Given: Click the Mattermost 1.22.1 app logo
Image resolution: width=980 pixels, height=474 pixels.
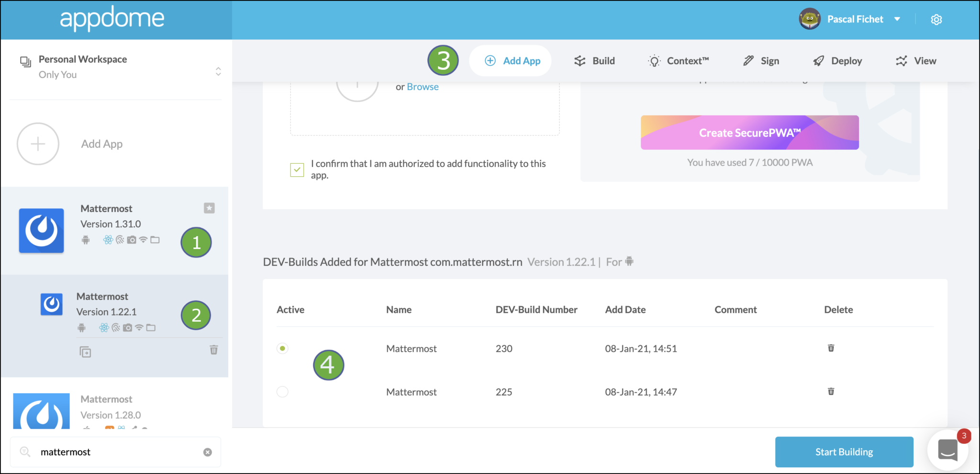Looking at the screenshot, I should click(x=52, y=304).
